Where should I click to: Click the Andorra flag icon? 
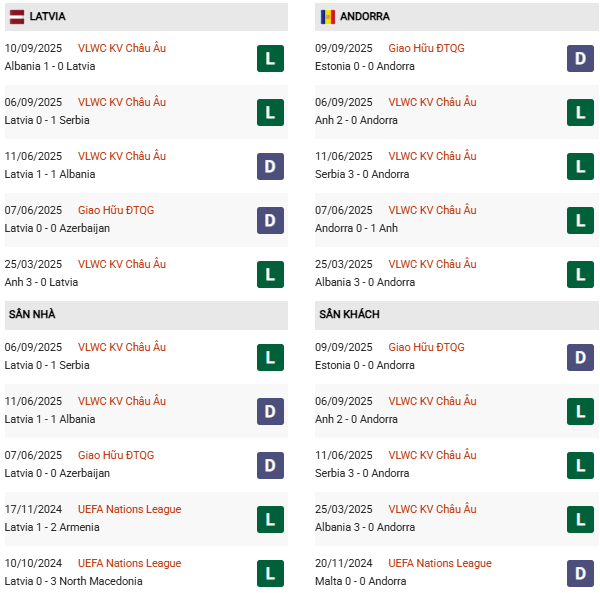pyautogui.click(x=328, y=16)
